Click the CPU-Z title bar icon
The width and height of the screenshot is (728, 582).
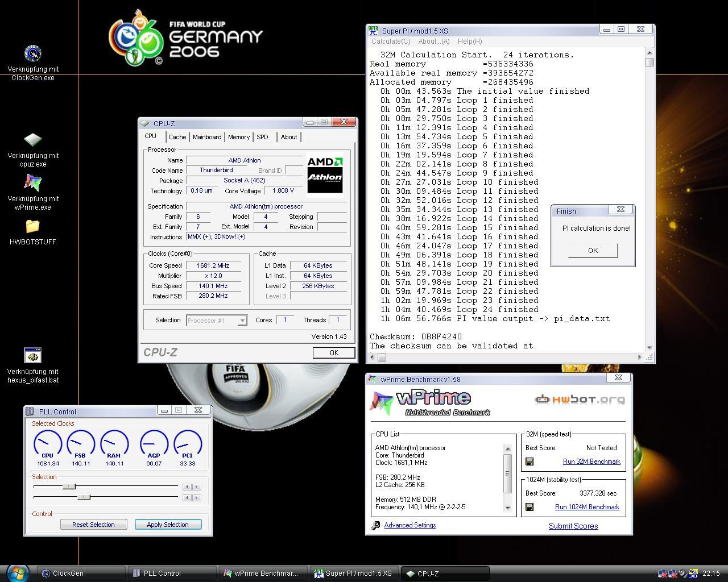(145, 123)
